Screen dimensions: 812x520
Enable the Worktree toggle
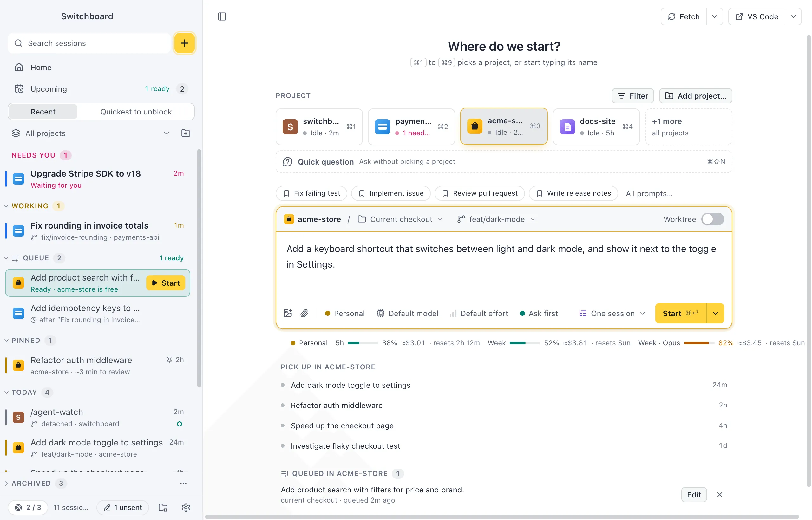(712, 219)
